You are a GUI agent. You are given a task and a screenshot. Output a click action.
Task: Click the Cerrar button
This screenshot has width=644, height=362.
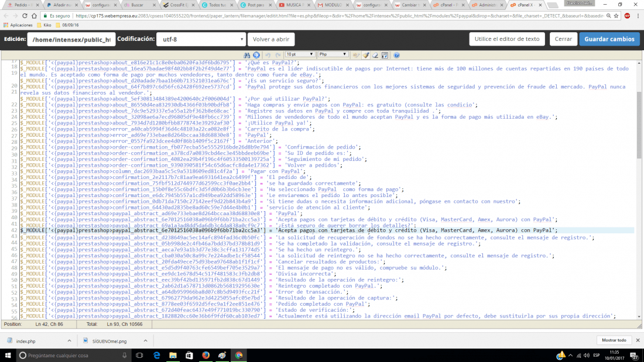click(563, 39)
